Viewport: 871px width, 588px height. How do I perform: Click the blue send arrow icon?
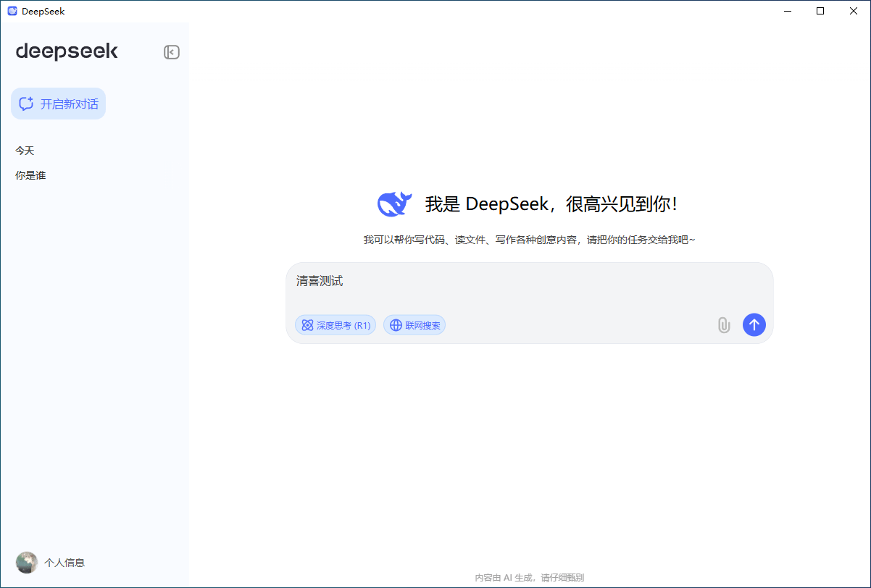(754, 325)
